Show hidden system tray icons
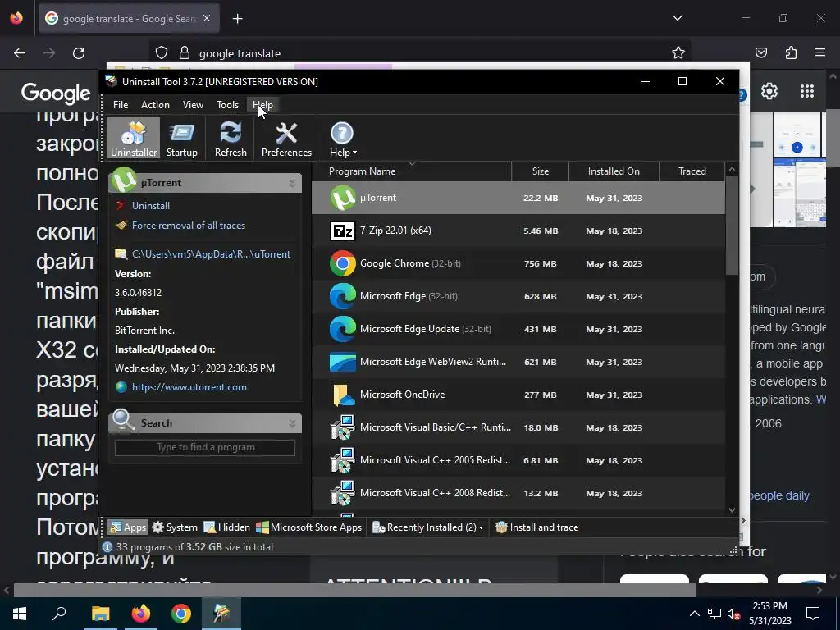840x630 pixels. pos(694,614)
